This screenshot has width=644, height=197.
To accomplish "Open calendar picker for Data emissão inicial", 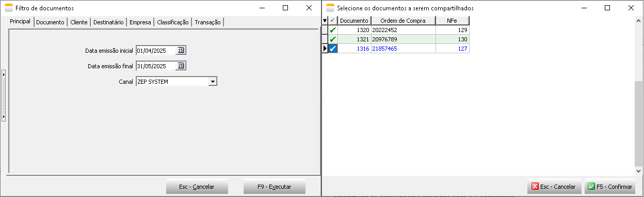I will point(181,50).
